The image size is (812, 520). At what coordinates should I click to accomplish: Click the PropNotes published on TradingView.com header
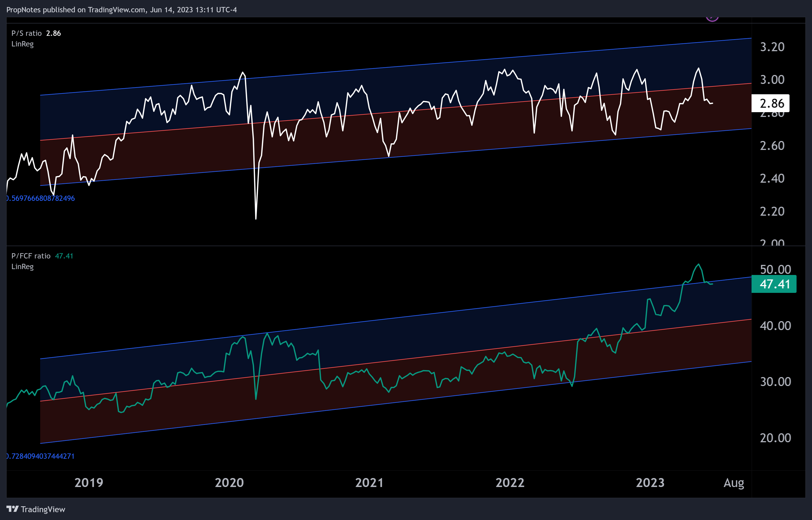(x=122, y=10)
